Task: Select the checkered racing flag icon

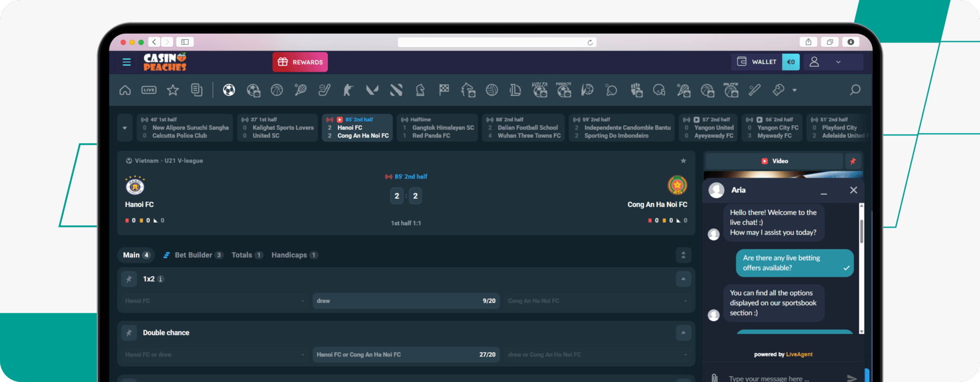Action: click(444, 90)
